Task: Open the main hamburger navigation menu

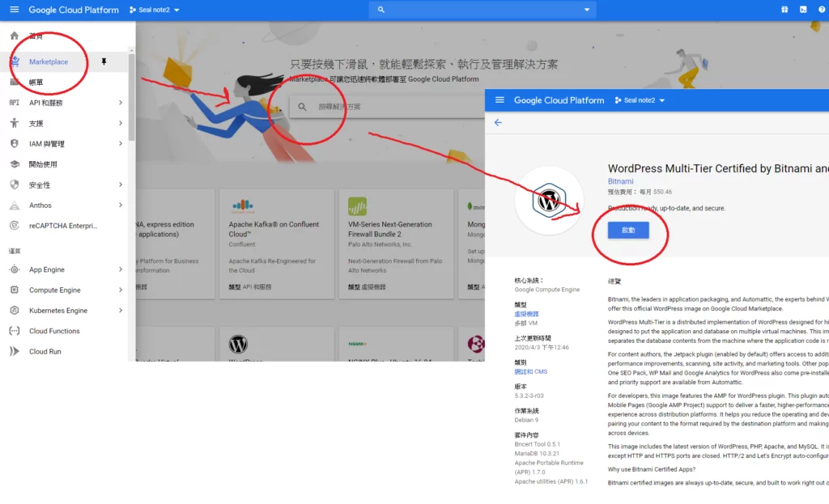Action: (15, 10)
